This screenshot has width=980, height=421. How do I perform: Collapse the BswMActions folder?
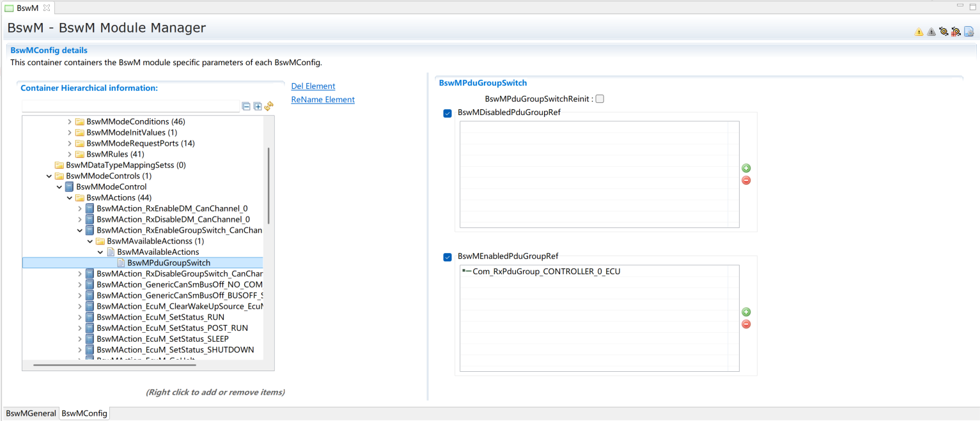(70, 198)
